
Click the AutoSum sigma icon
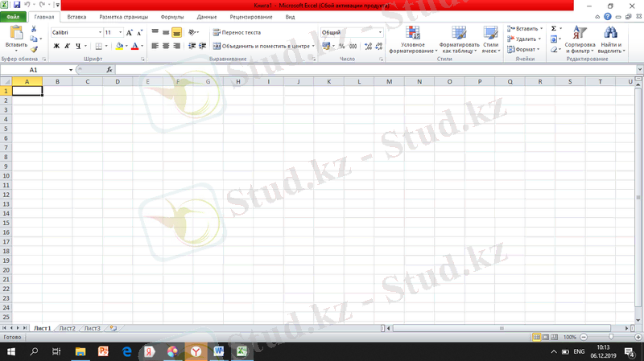[x=554, y=28]
